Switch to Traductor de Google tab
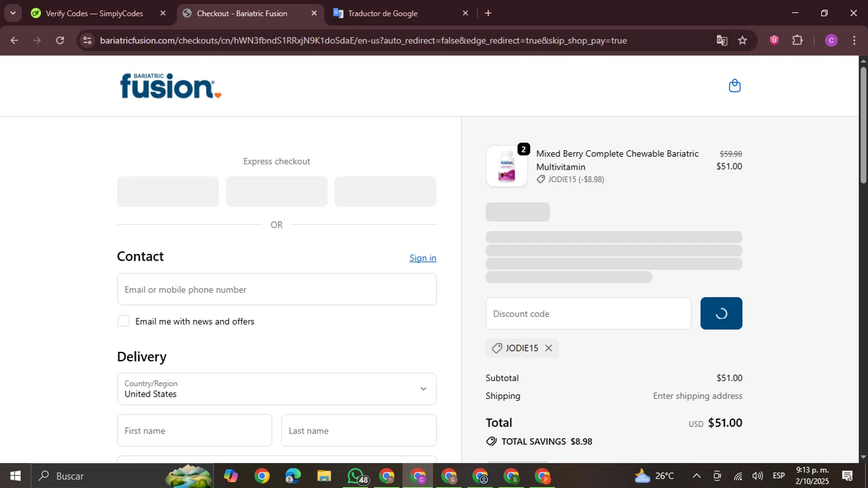The image size is (868, 488). [x=383, y=13]
